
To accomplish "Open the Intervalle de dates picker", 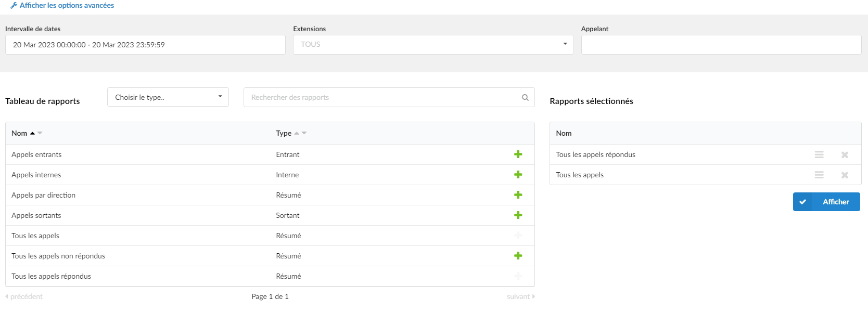I will (145, 45).
